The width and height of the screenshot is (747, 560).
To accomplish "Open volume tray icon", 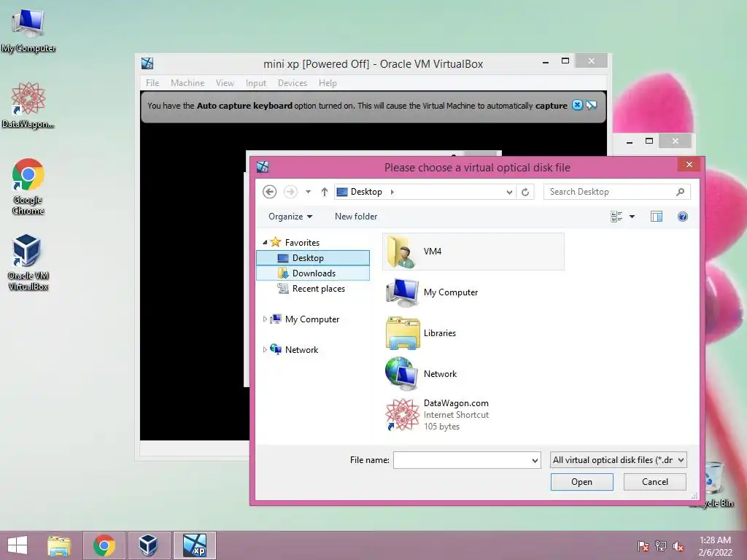I will click(678, 546).
